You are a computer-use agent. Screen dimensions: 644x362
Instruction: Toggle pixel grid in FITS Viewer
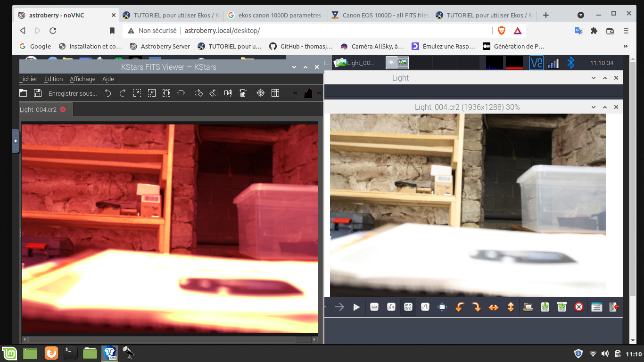click(x=275, y=93)
